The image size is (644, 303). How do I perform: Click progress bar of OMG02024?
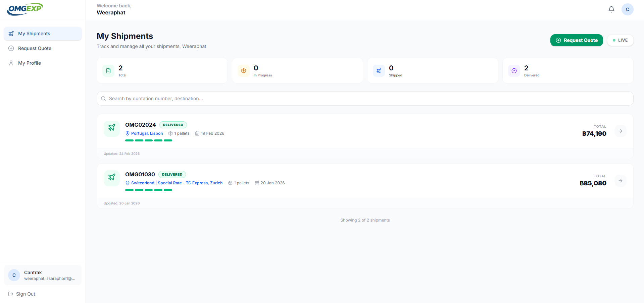pos(149,140)
